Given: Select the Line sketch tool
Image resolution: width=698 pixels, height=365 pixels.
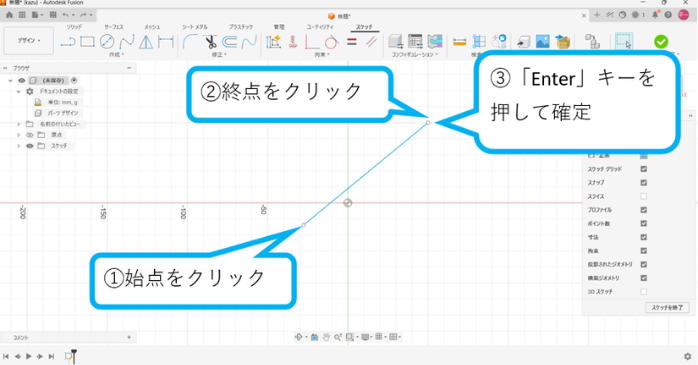Looking at the screenshot, I should pyautogui.click(x=68, y=42).
